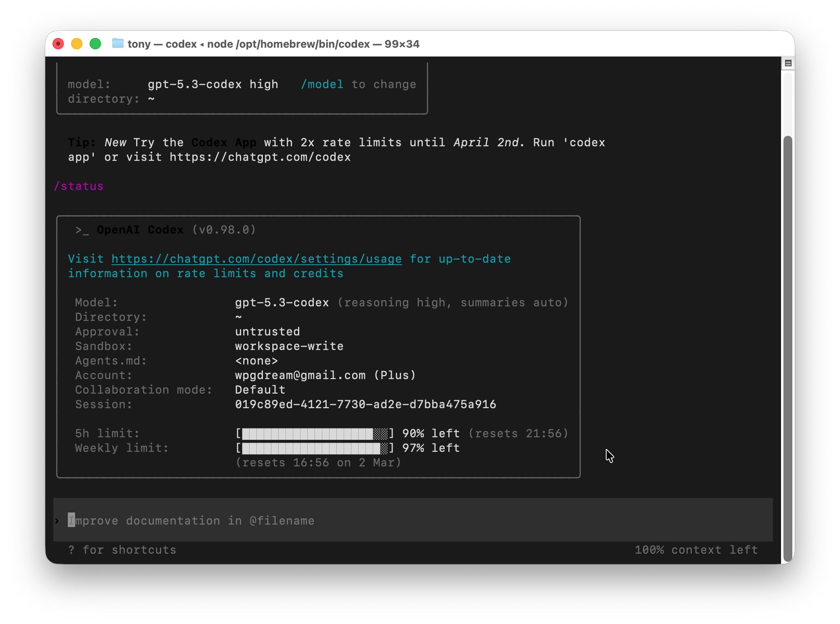Click the https://chatgpt.com/codex URL in the tip
Screen dimensions: 840x624
coord(260,157)
